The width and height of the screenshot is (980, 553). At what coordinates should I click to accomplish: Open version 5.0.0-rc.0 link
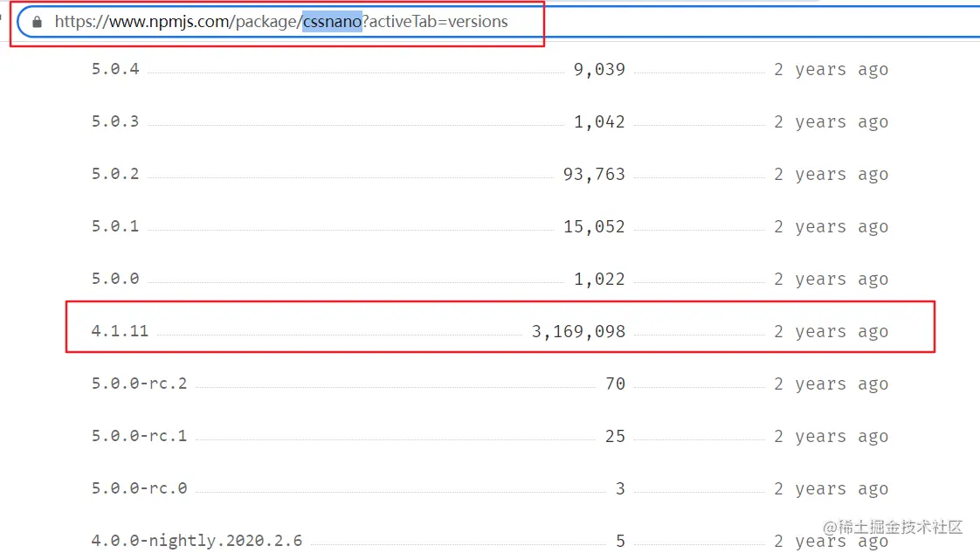140,488
